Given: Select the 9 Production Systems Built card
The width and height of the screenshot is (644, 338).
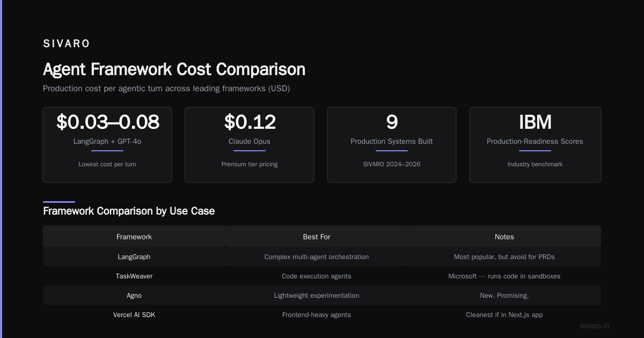Looking at the screenshot, I should click(392, 145).
